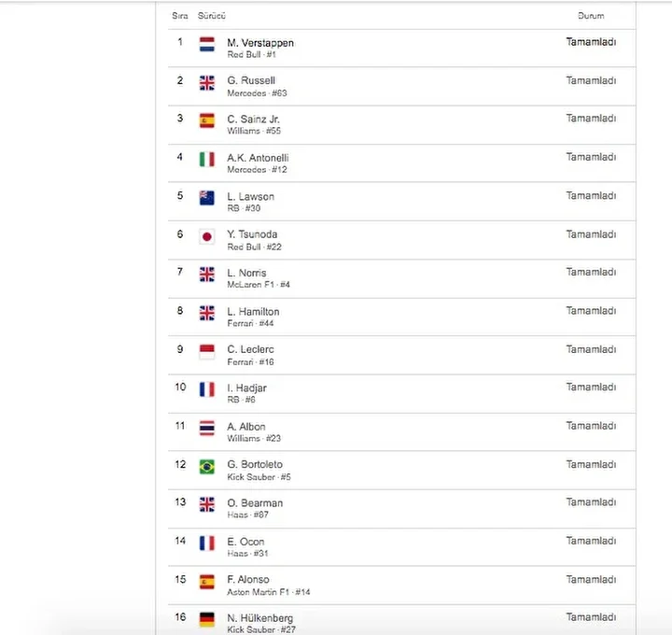Select the L. Norris driver name
The width and height of the screenshot is (672, 635).
(246, 273)
